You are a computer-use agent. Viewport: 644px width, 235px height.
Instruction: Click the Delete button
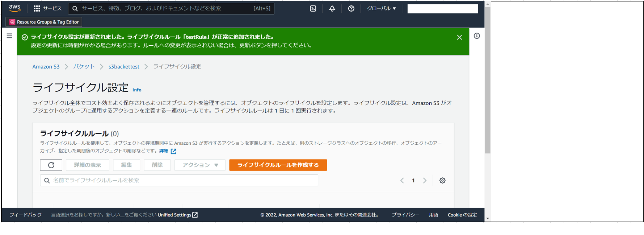(157, 165)
